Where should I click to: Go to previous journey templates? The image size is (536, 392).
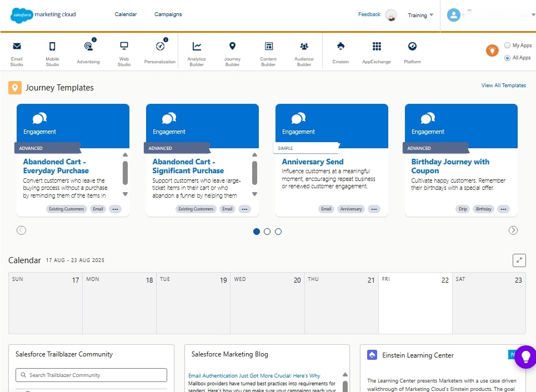[x=21, y=230]
